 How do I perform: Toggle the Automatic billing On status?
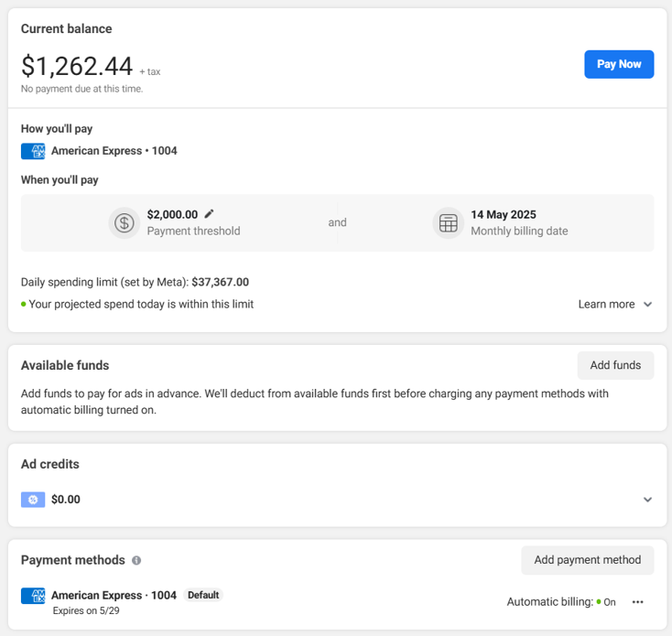point(605,602)
